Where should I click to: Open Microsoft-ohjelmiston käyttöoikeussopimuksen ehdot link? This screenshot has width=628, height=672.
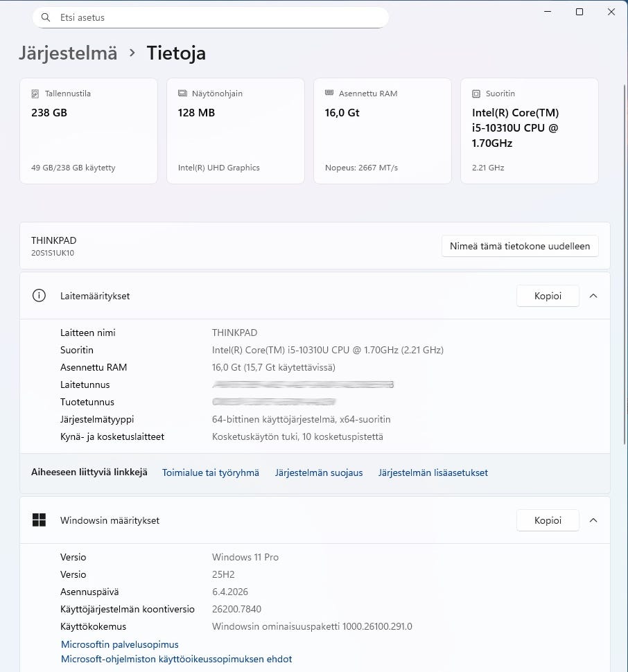pos(177,659)
